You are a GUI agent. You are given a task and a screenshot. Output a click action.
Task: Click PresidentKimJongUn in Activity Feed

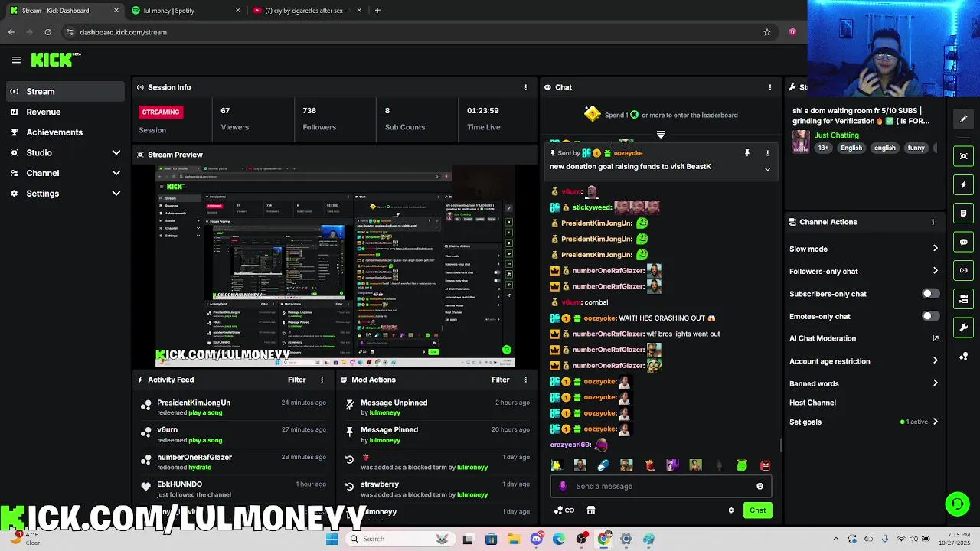[194, 403]
